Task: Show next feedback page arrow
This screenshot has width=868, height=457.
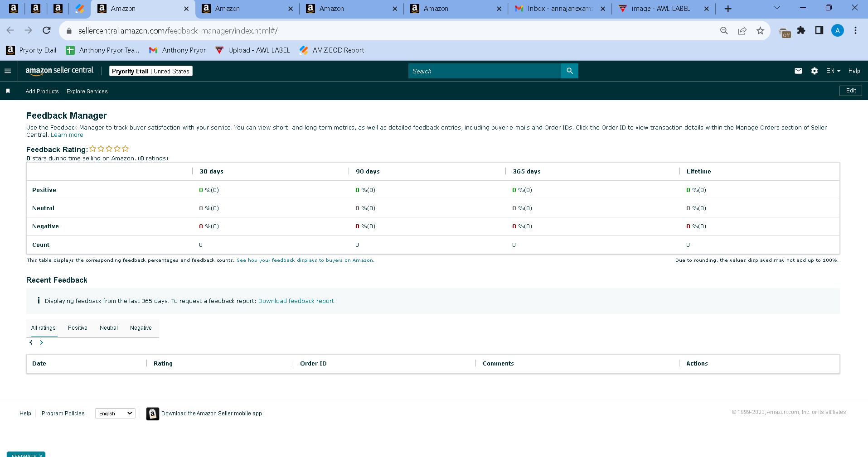Action: click(x=41, y=342)
